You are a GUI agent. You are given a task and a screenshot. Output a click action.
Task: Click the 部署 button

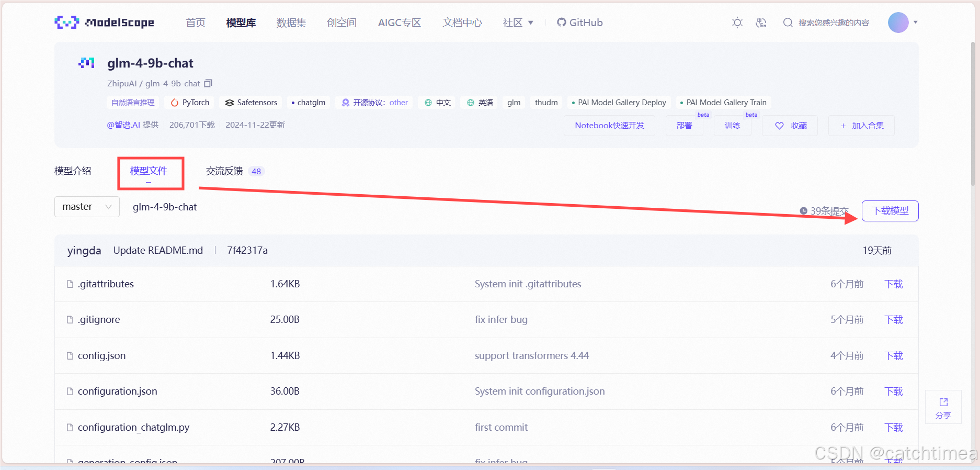tap(684, 126)
